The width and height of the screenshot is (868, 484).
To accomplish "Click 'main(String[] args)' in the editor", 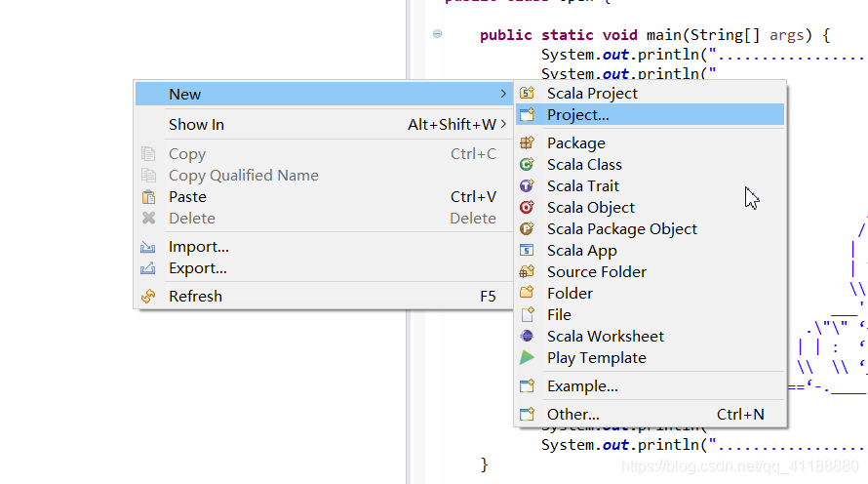I will point(730,35).
